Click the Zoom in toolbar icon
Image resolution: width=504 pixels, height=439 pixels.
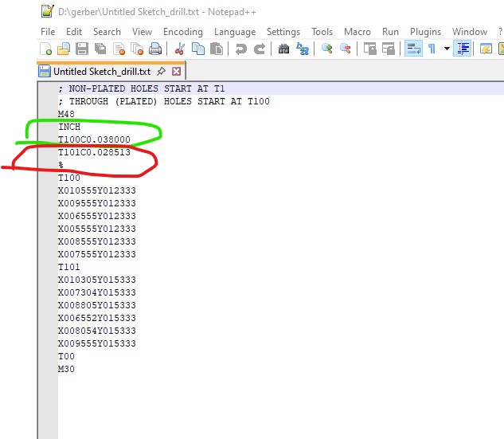point(326,49)
